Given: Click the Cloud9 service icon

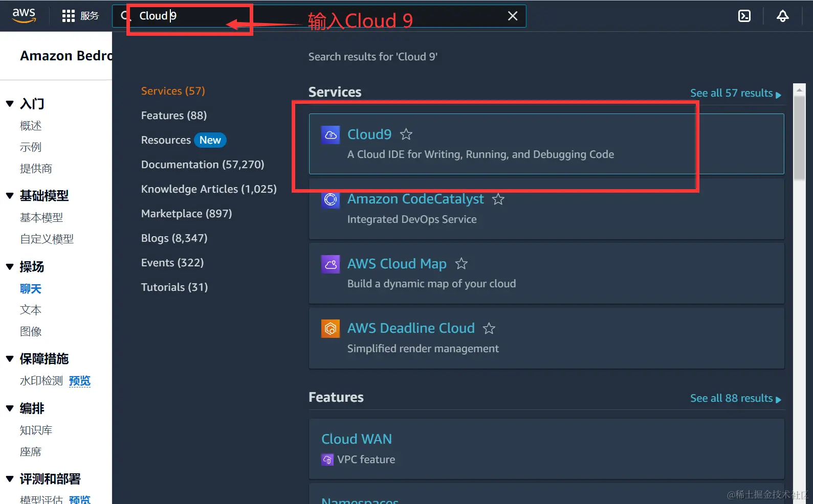Looking at the screenshot, I should point(331,135).
